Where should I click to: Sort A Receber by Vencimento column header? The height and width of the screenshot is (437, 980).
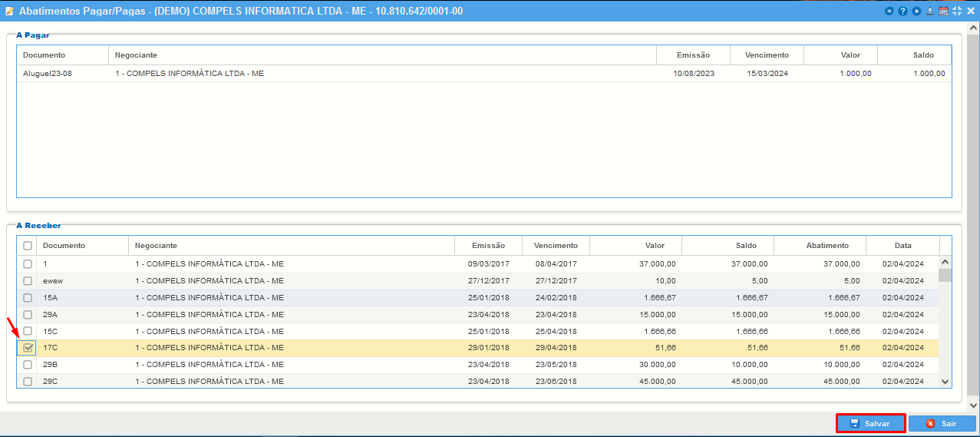556,246
